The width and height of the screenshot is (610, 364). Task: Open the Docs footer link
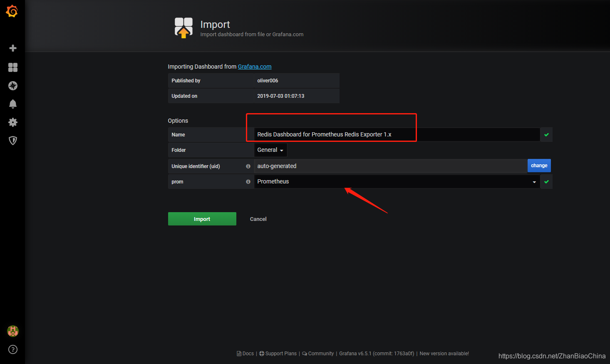pos(245,354)
